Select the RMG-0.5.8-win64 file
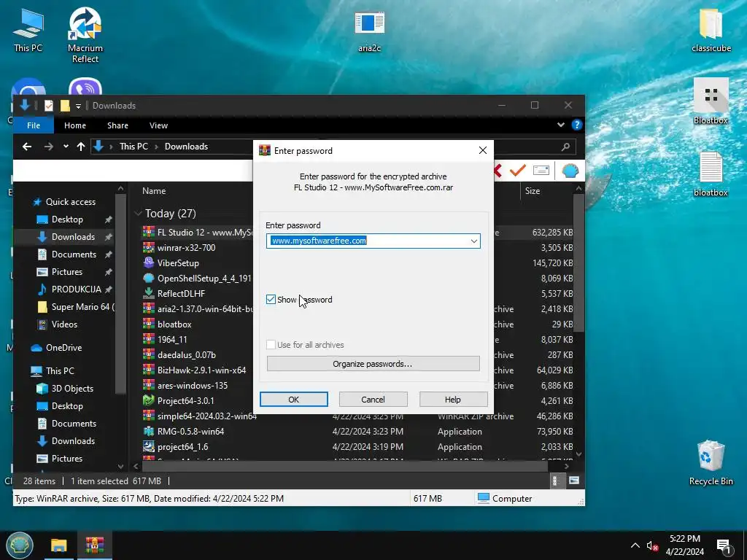Image resolution: width=747 pixels, height=560 pixels. tap(190, 432)
